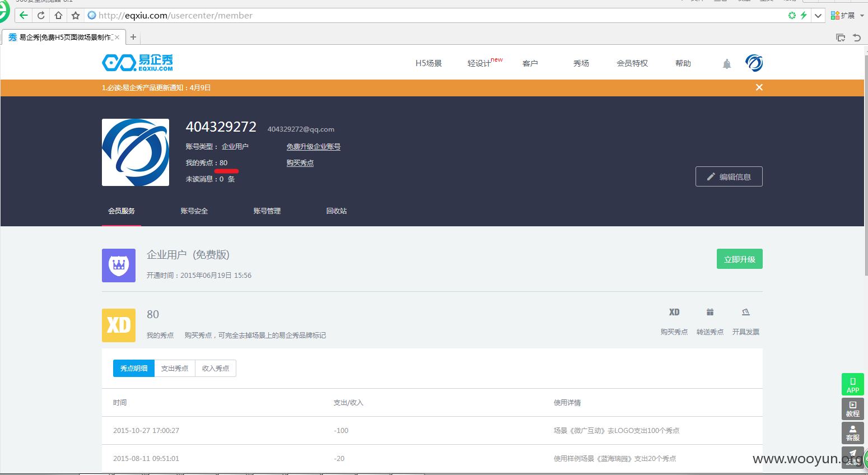Dismiss the orange notification banner

click(759, 87)
